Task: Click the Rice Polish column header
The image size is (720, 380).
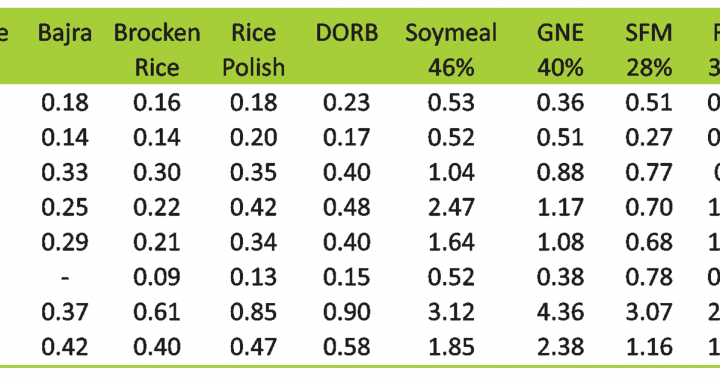Action: [x=253, y=50]
